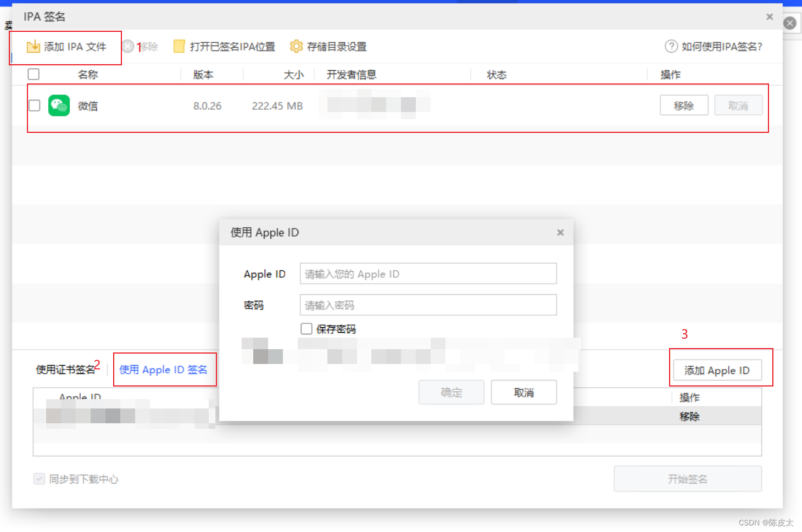Image resolution: width=802 pixels, height=532 pixels.
Task: Click the Add IPA file icon
Action: tap(34, 47)
